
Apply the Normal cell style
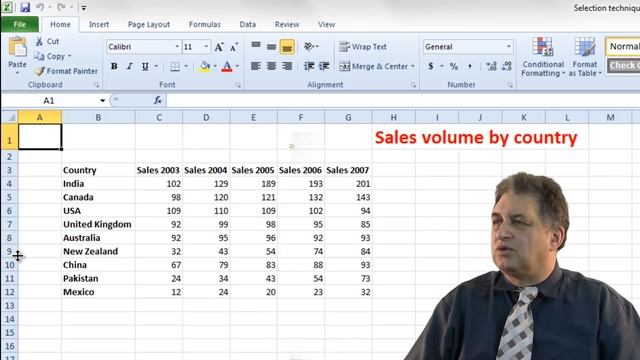click(x=623, y=47)
